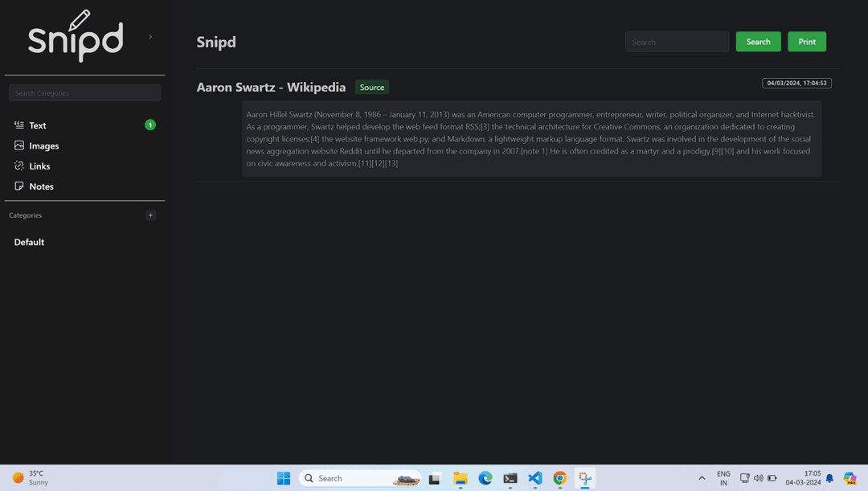Open the Copilot icon in the tray
Screen dimensions: 868x491
(850, 478)
